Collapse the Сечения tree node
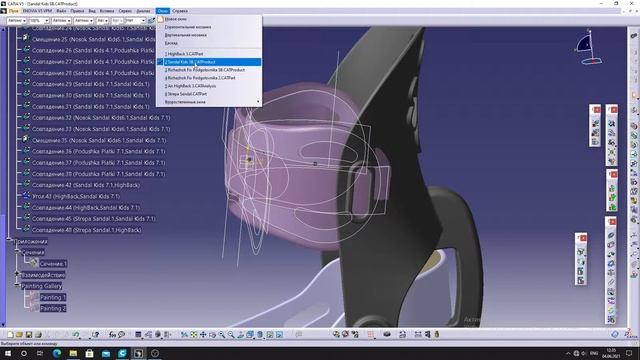Screen dimensions: 640x360 coord(17,252)
